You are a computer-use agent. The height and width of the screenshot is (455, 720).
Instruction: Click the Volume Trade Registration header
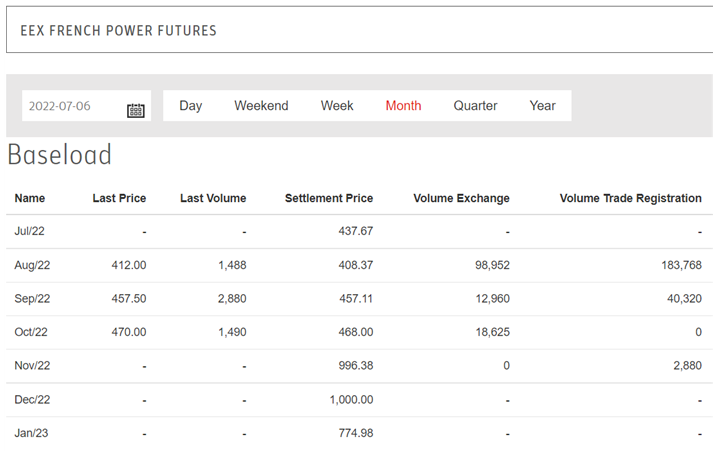click(x=630, y=198)
